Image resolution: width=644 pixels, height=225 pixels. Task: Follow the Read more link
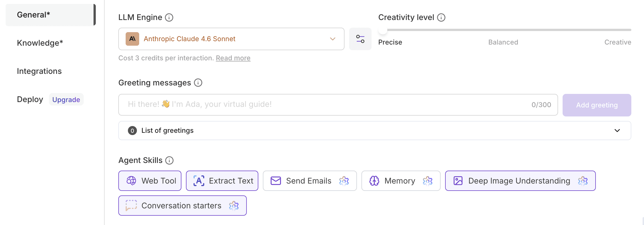(233, 58)
